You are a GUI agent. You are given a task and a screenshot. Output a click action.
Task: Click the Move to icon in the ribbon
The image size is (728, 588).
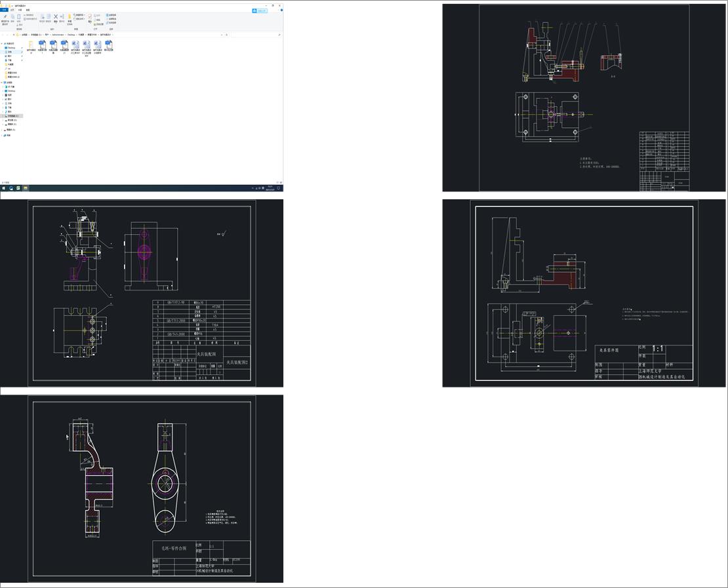coord(42,16)
